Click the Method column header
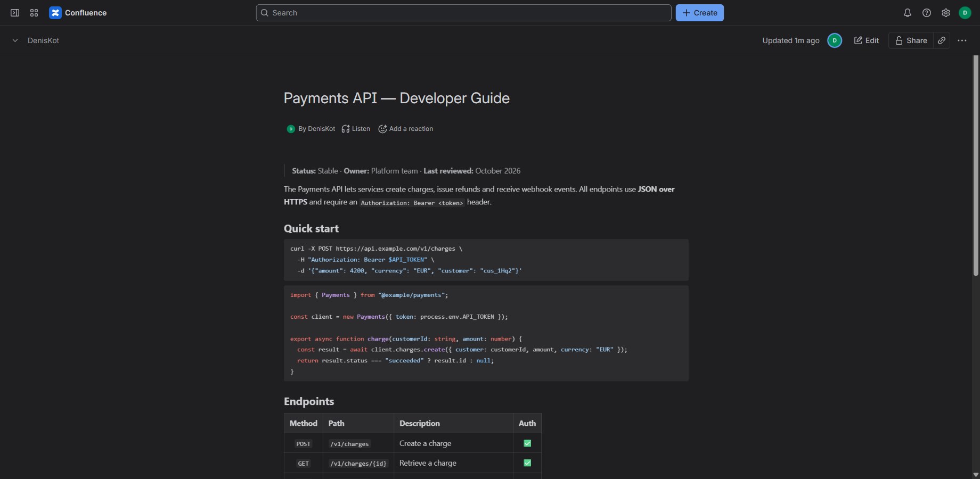This screenshot has width=980, height=479. tap(304, 423)
